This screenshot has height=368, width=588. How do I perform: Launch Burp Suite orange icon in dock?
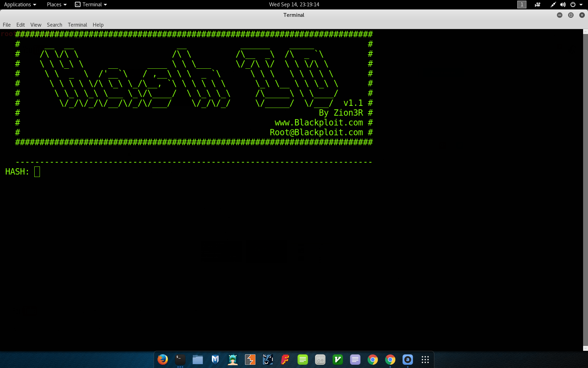pyautogui.click(x=250, y=360)
